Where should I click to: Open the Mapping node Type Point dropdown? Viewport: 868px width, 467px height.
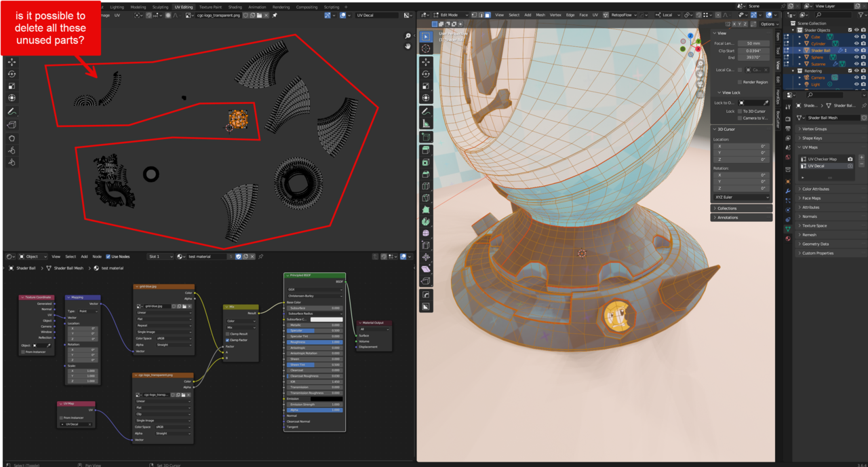point(89,311)
